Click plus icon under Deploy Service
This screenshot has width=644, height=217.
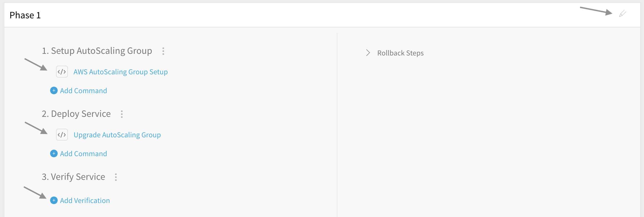pos(54,153)
